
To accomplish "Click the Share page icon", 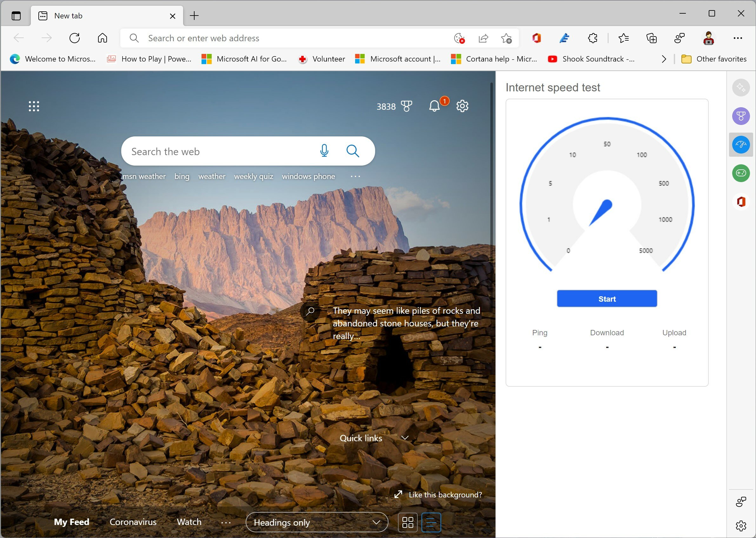I will pos(483,38).
